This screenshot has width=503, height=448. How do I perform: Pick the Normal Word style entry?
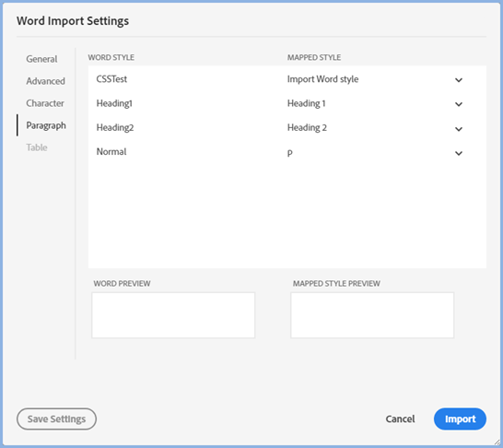pyautogui.click(x=111, y=152)
